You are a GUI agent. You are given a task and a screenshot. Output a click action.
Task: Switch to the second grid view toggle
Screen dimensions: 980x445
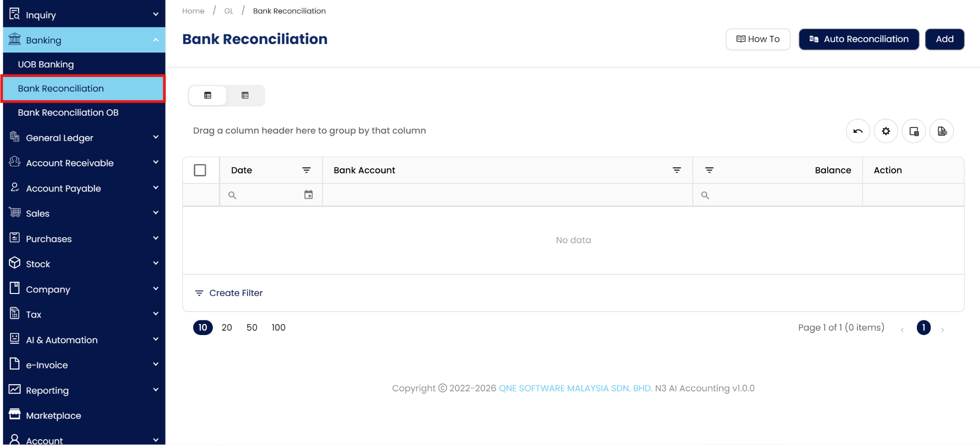[245, 96]
